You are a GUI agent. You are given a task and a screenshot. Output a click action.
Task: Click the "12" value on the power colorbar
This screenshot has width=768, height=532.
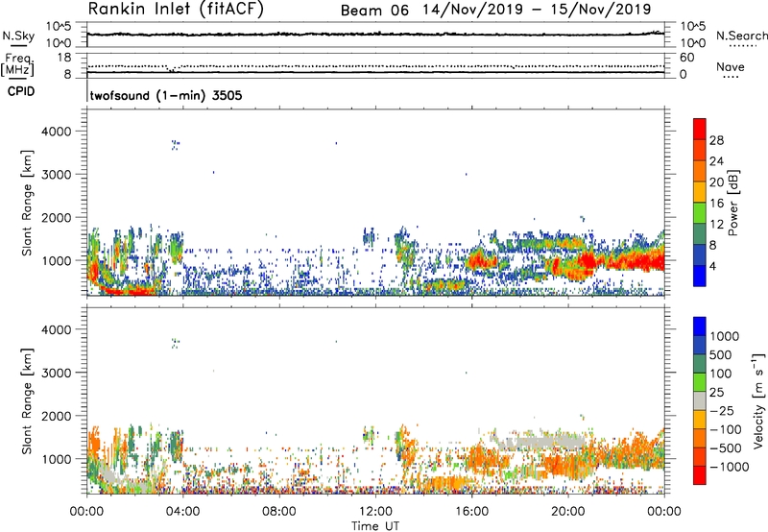[716, 225]
